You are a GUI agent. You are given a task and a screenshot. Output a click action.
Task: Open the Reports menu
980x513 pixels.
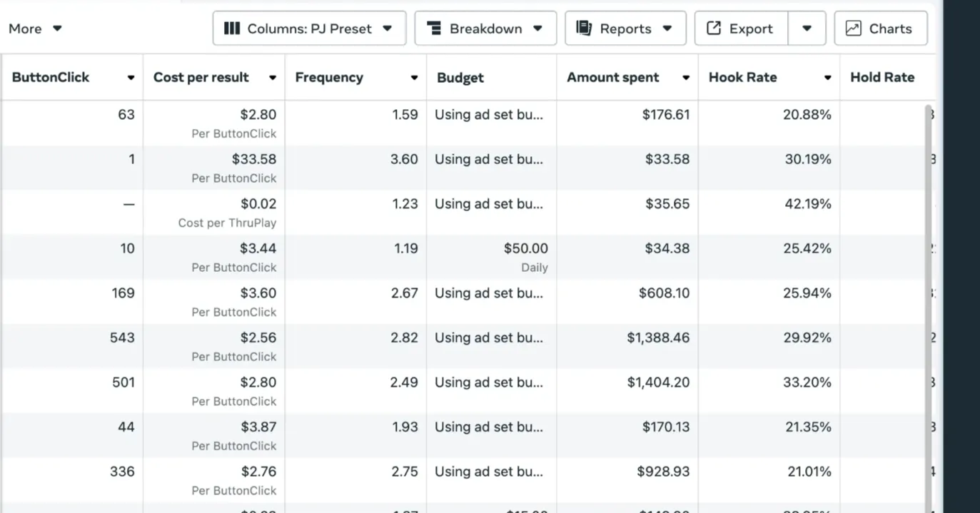[x=625, y=29]
